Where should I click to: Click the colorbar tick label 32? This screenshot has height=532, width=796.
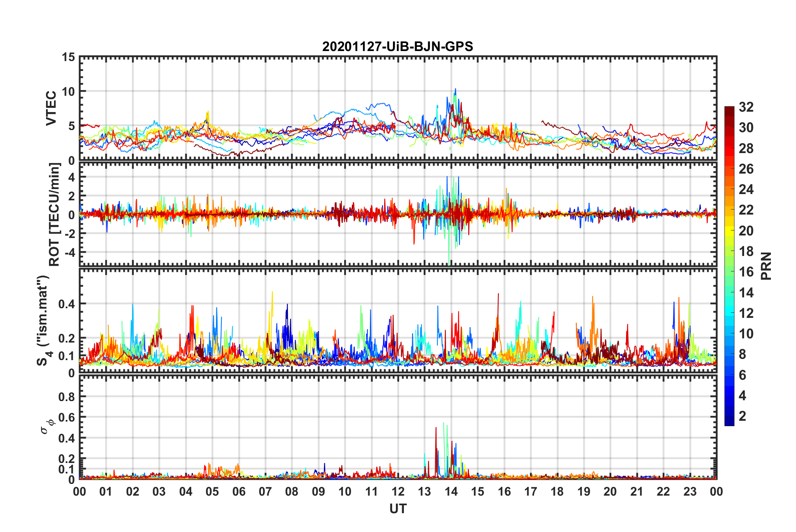click(x=746, y=107)
